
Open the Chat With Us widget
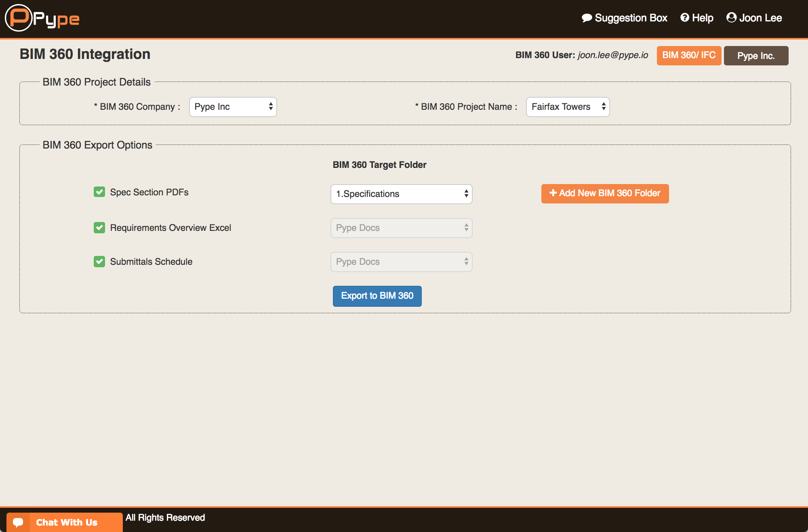[67, 522]
